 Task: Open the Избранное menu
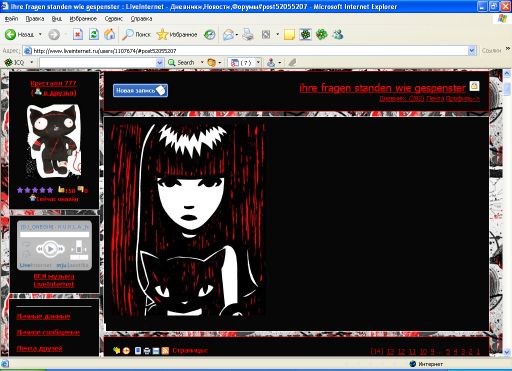pyautogui.click(x=83, y=19)
